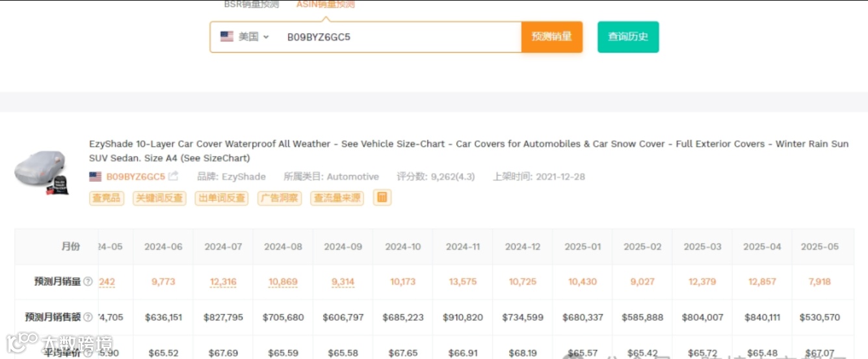Click help icon next to 平均单价

[88, 353]
